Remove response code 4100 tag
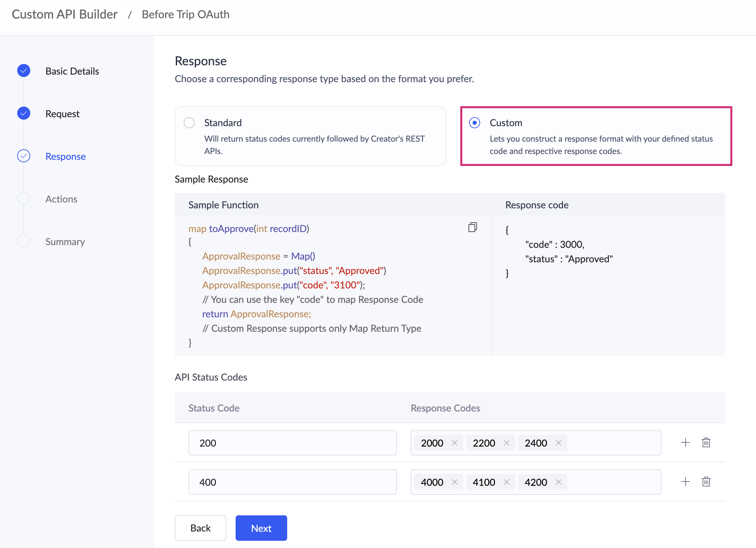Viewport: 756px width, 548px height. 506,482
